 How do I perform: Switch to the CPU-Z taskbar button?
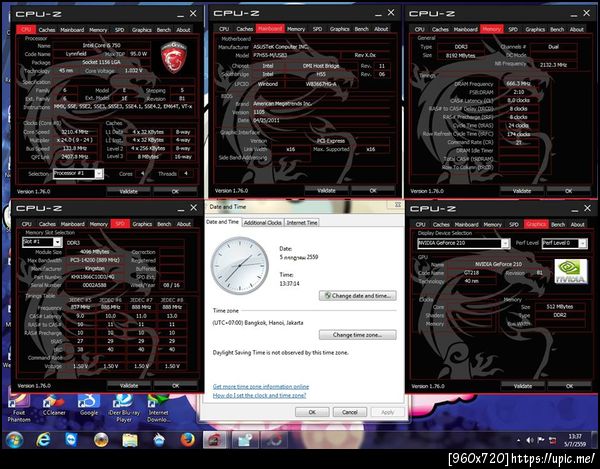[216, 440]
